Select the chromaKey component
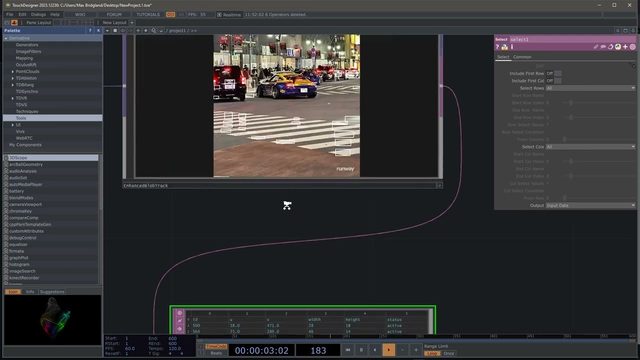The height and width of the screenshot is (360, 640). 20,211
